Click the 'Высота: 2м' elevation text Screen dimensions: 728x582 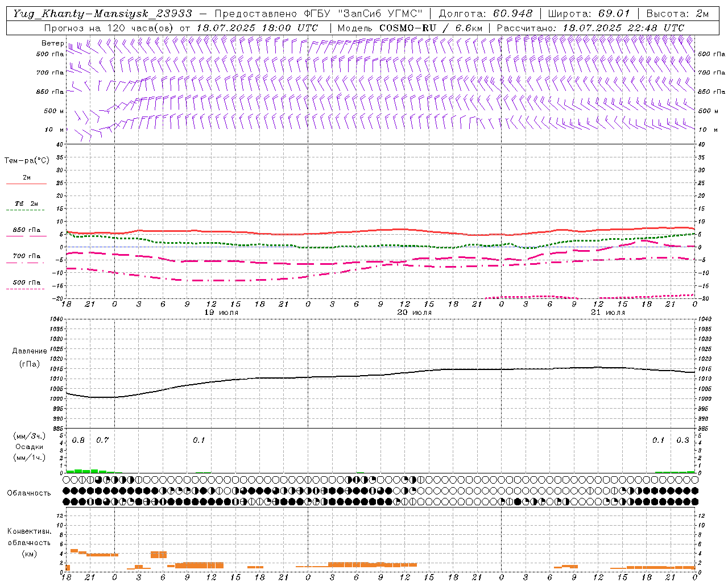677,14
